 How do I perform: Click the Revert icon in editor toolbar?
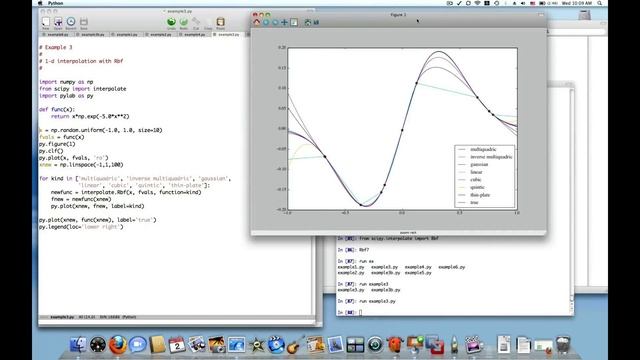click(71, 22)
